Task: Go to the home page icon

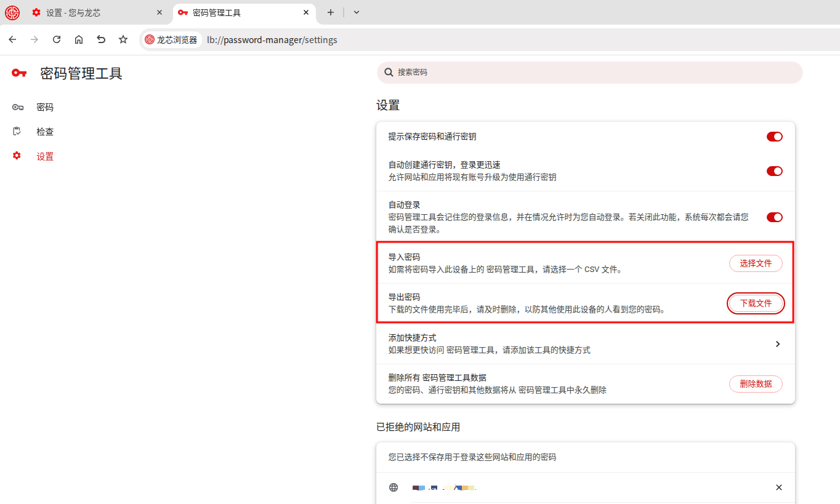Action: (79, 39)
